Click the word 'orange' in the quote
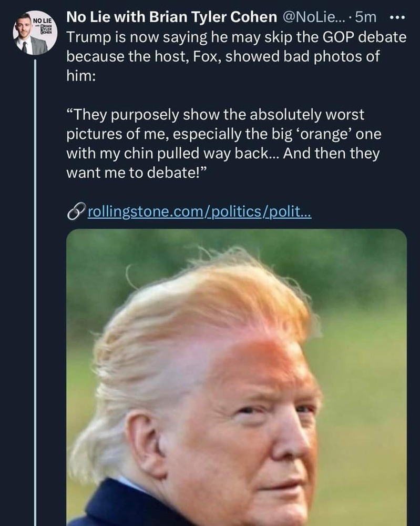 tap(329, 134)
